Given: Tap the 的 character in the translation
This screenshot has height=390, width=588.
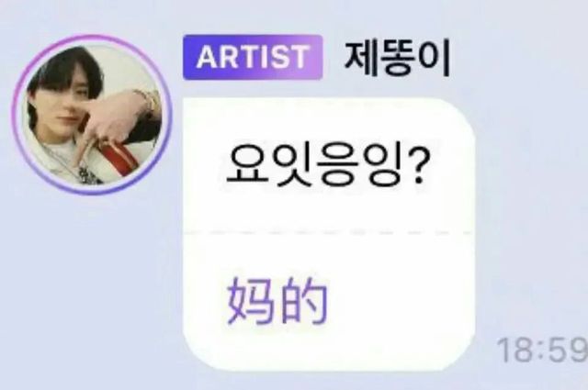Looking at the screenshot, I should pyautogui.click(x=304, y=301).
